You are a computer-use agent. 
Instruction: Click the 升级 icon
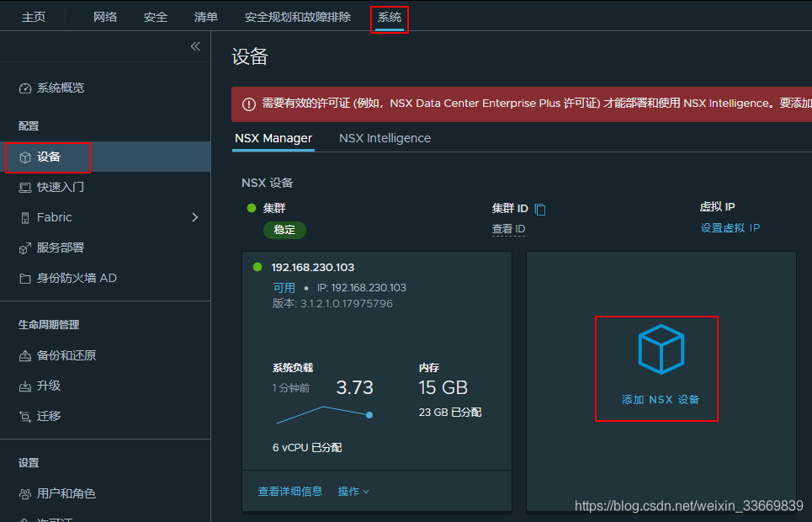coord(25,386)
